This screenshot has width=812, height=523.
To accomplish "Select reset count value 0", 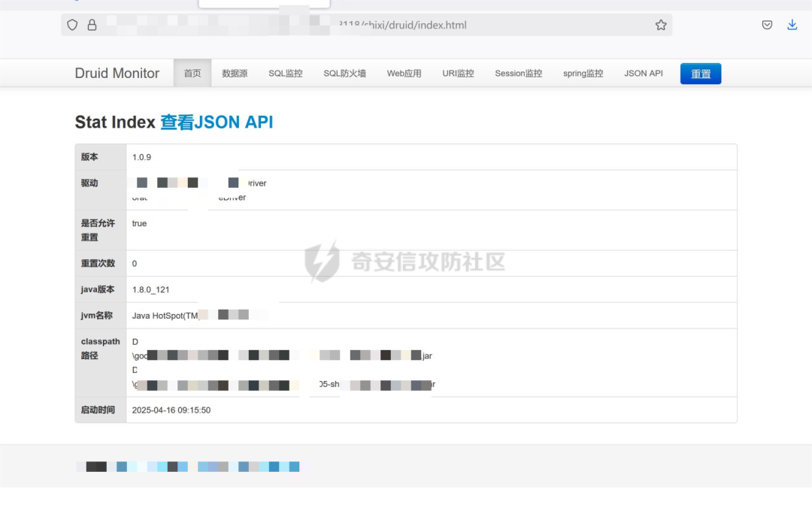I will click(135, 264).
